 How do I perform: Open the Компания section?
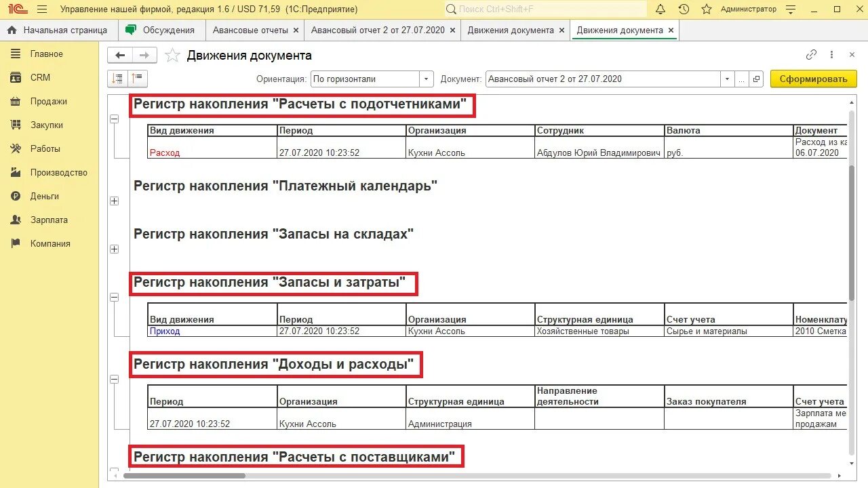50,243
